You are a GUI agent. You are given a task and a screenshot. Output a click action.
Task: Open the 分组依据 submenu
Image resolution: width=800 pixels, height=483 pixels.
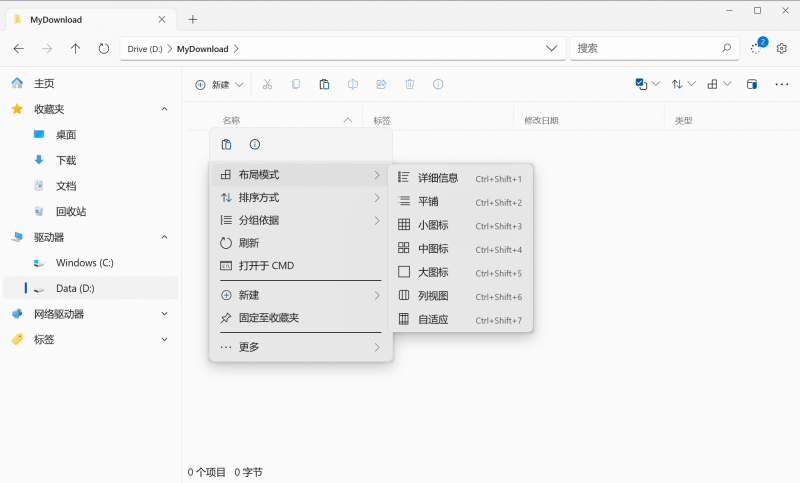click(301, 220)
